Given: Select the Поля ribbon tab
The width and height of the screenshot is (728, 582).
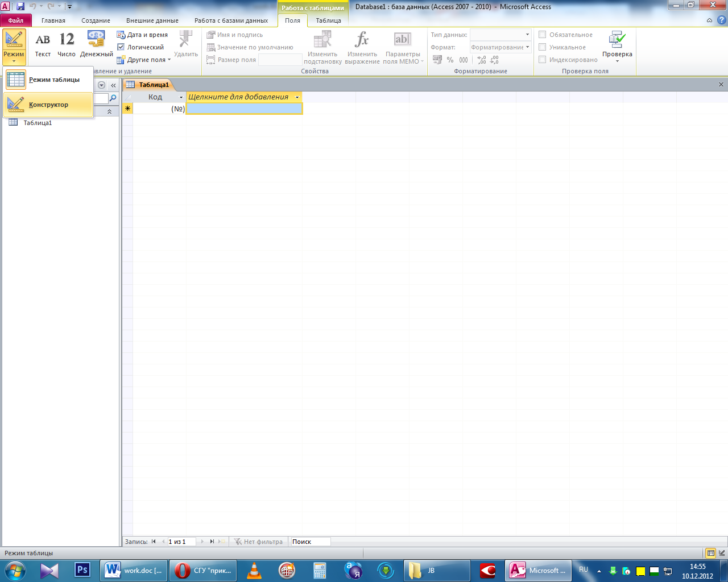Looking at the screenshot, I should pos(292,20).
